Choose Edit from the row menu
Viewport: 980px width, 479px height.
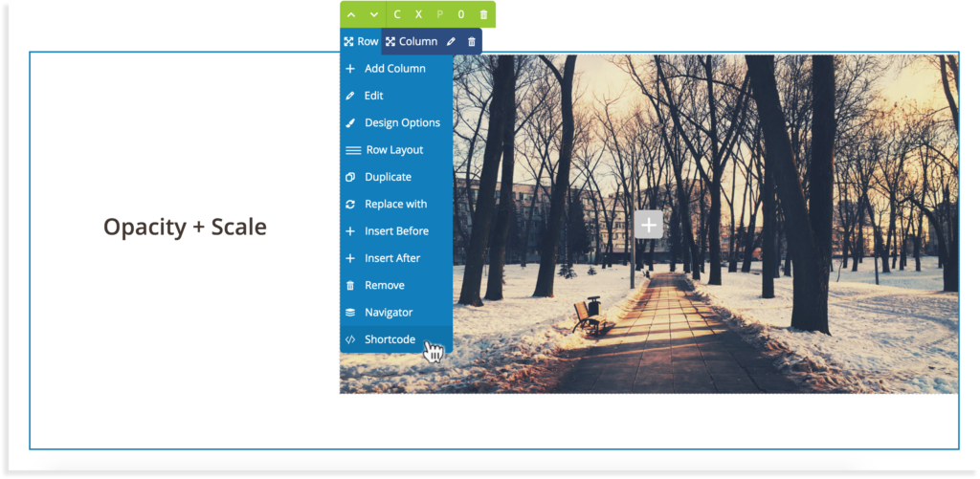[x=396, y=96]
